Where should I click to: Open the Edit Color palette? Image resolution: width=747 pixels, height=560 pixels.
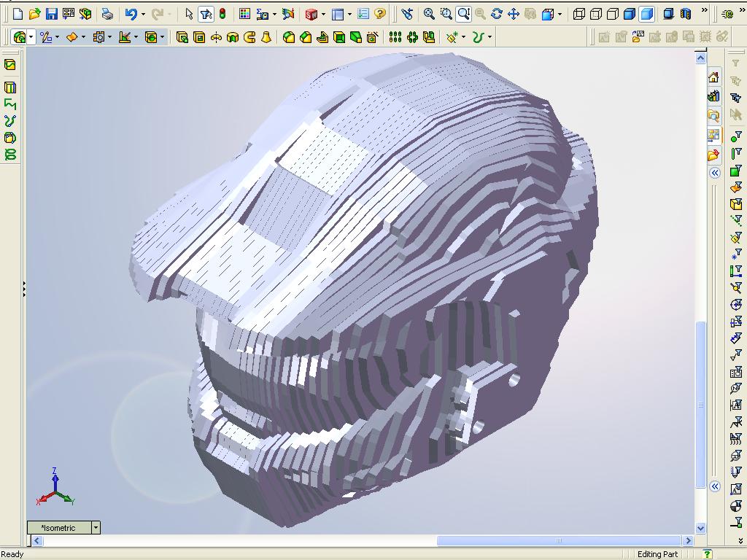(x=244, y=15)
